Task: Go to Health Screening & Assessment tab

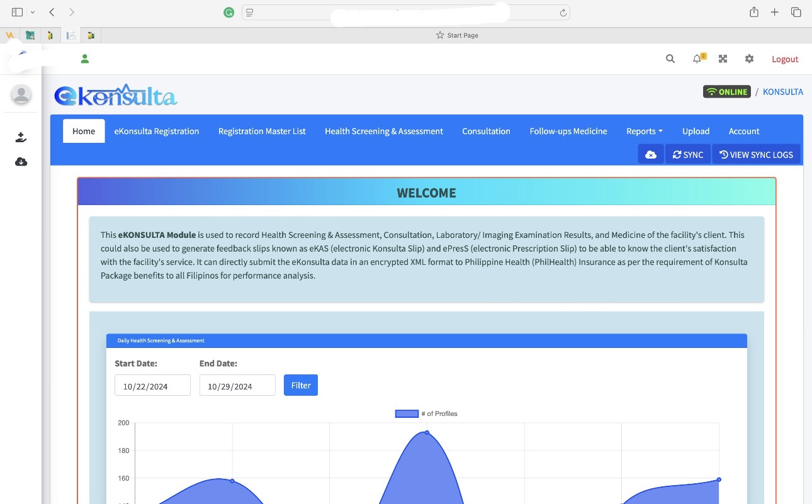Action: pos(384,131)
